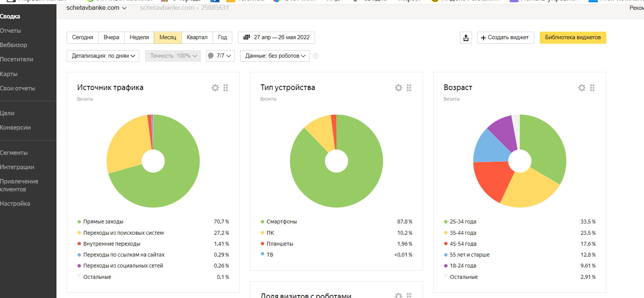Open the 7/7 annotations dropdown
The image size is (644, 298).
tap(221, 56)
